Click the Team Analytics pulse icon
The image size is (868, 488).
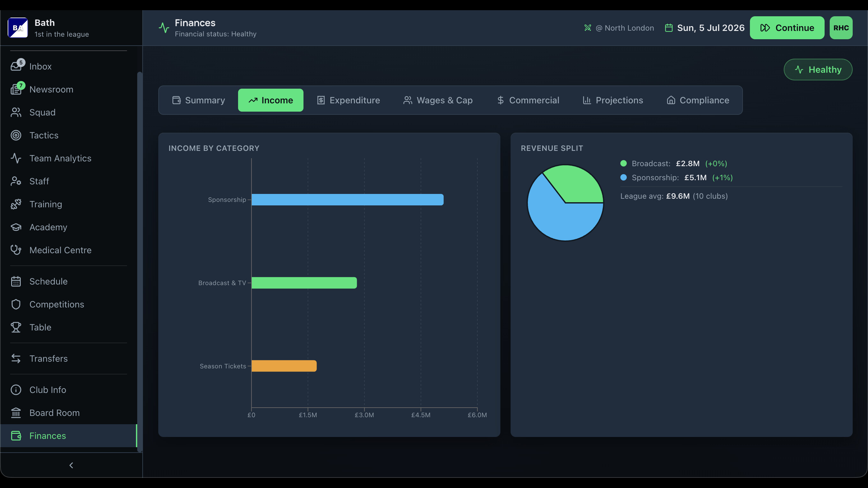16,158
